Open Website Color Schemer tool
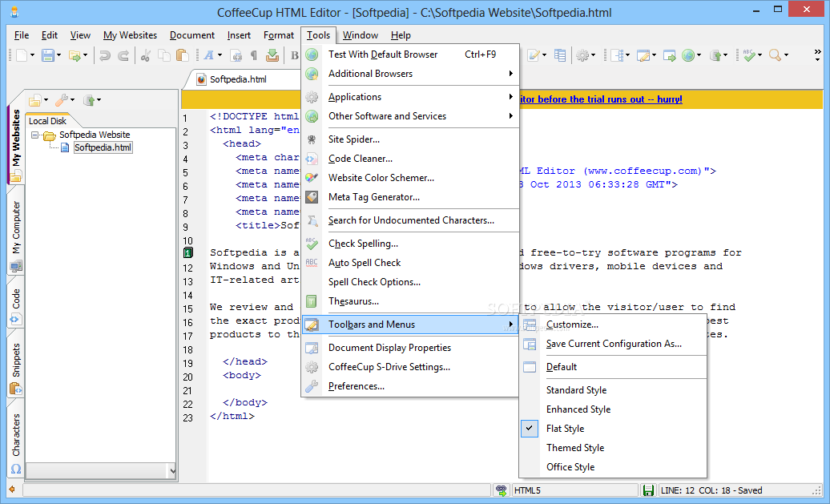 click(381, 178)
